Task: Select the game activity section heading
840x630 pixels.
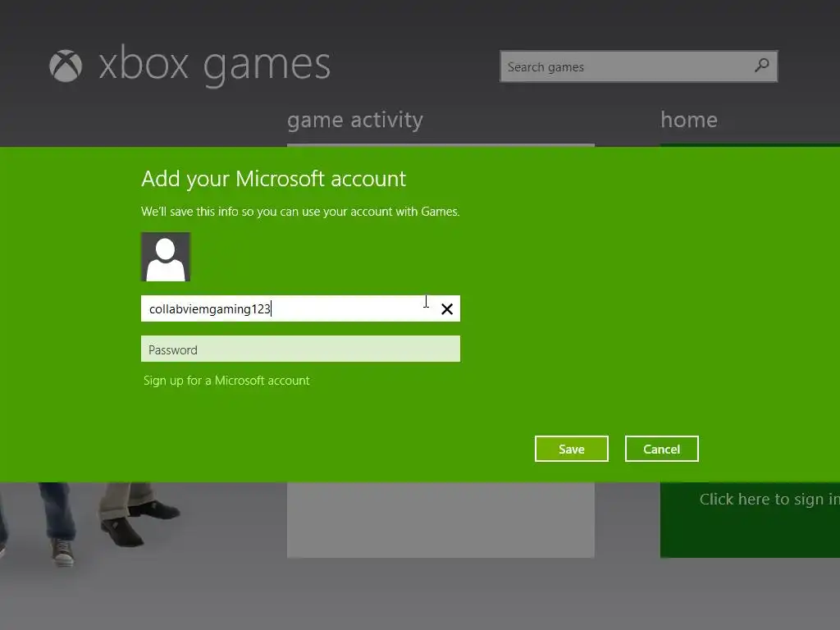Action: tap(355, 120)
